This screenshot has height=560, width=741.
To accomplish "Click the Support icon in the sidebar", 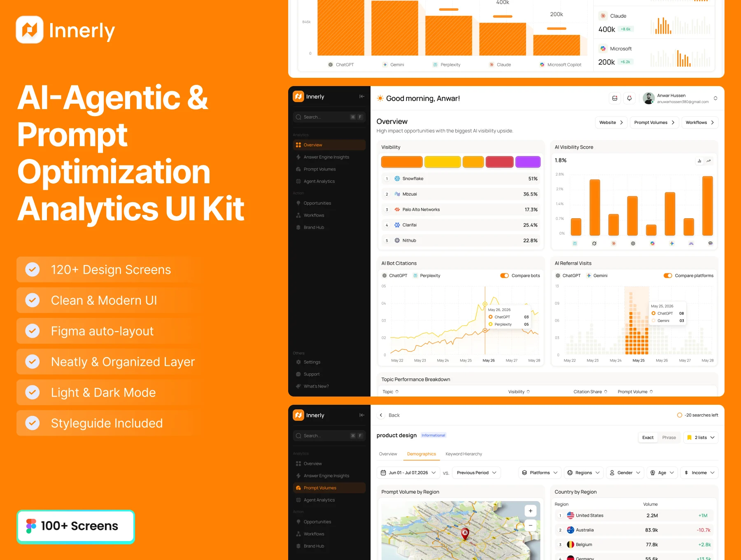I will [298, 374].
